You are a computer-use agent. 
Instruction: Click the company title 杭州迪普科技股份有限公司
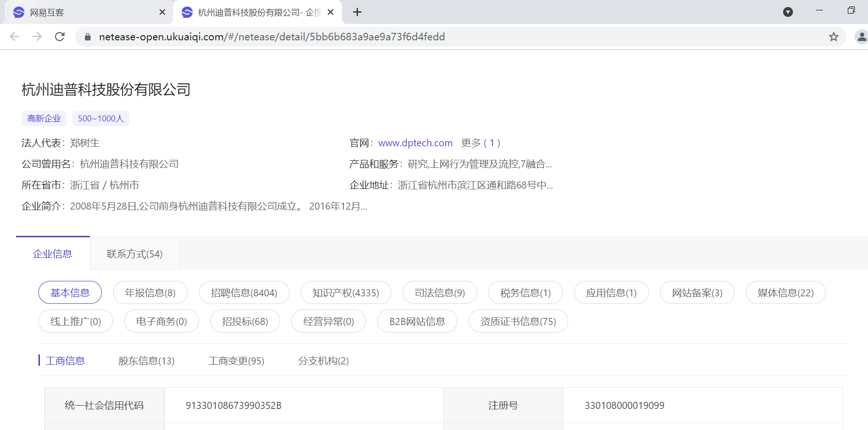pyautogui.click(x=106, y=89)
